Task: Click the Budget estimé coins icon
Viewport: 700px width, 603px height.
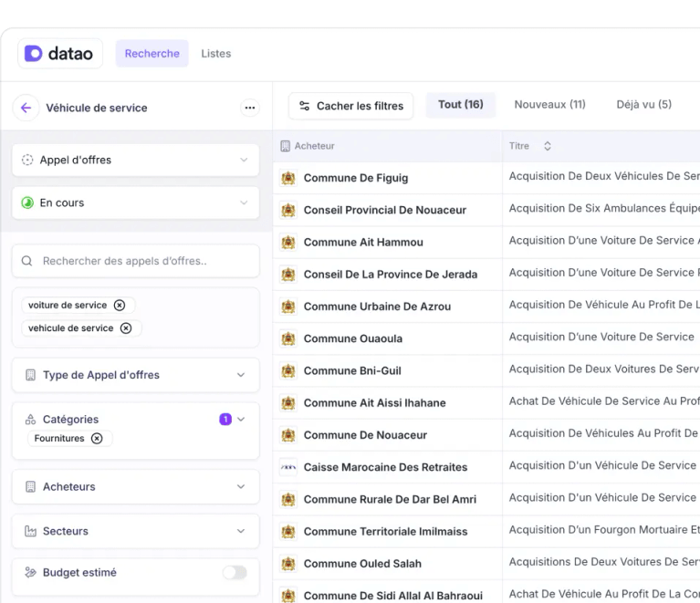Action: click(x=30, y=572)
